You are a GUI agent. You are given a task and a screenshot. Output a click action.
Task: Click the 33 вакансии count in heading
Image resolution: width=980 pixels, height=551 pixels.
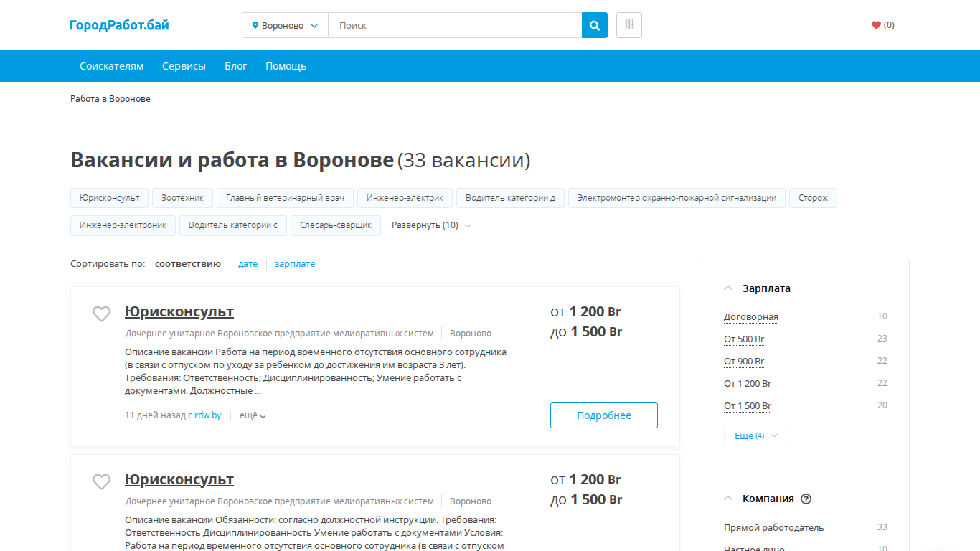click(x=464, y=160)
